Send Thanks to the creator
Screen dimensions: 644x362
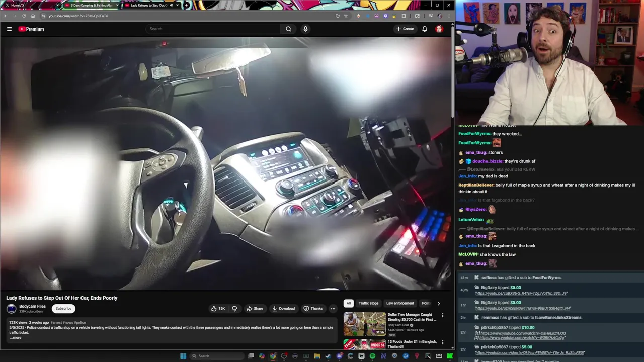[x=312, y=308]
